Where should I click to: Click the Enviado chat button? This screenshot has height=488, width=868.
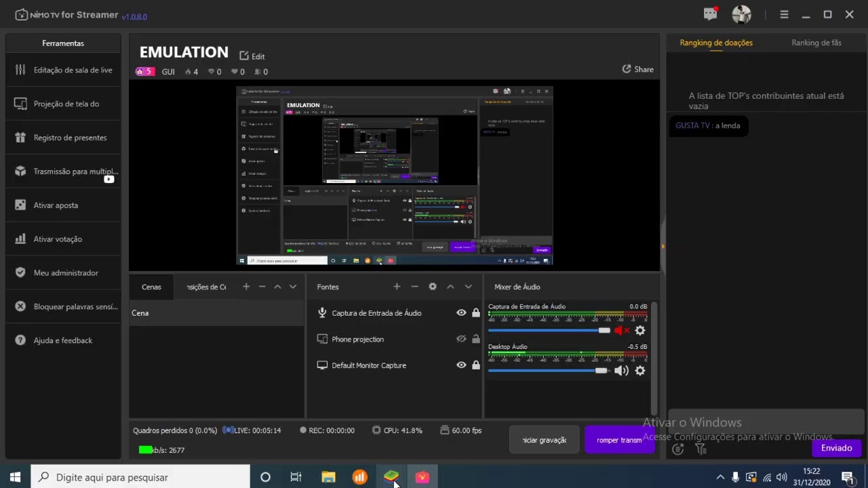(x=837, y=448)
